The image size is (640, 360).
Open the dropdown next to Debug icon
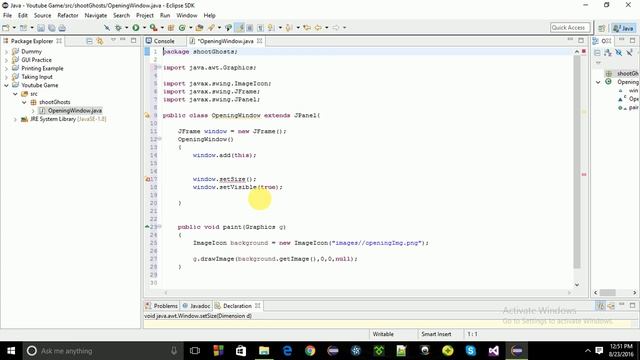127,28
